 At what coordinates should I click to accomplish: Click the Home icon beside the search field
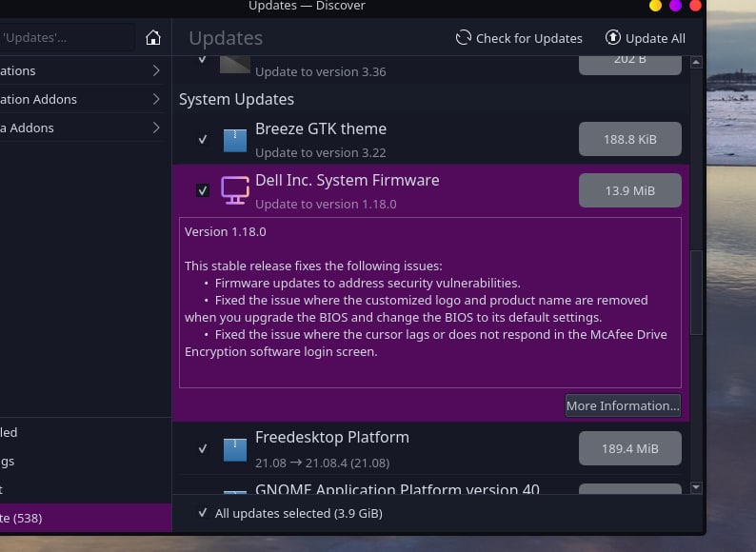[153, 37]
